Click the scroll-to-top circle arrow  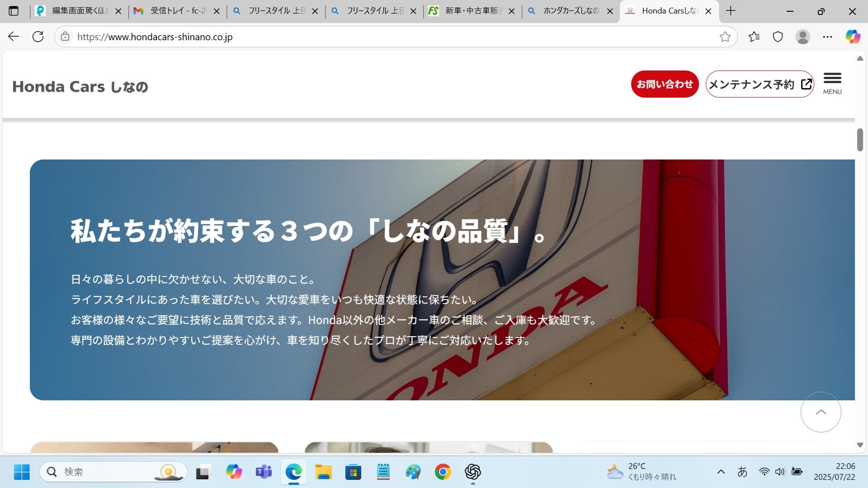click(821, 412)
